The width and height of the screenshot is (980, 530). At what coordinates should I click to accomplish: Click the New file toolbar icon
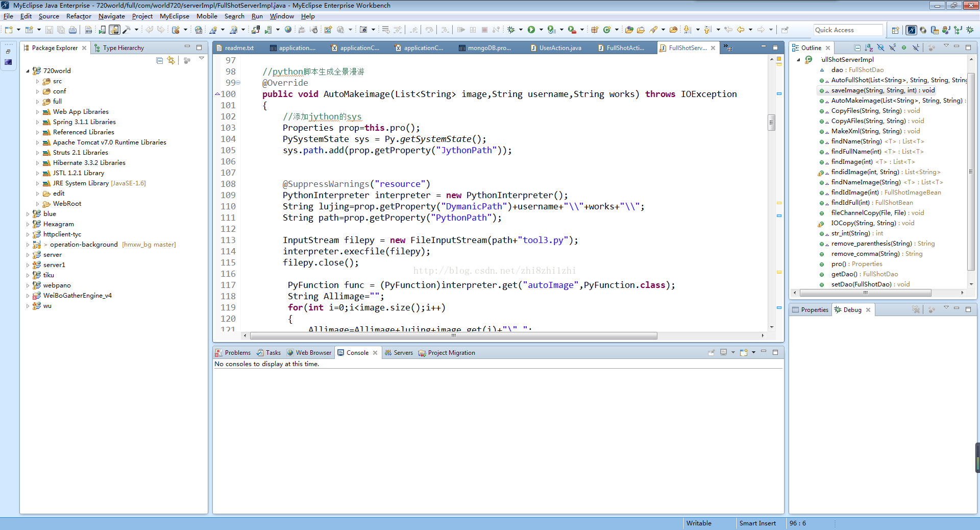click(9, 30)
